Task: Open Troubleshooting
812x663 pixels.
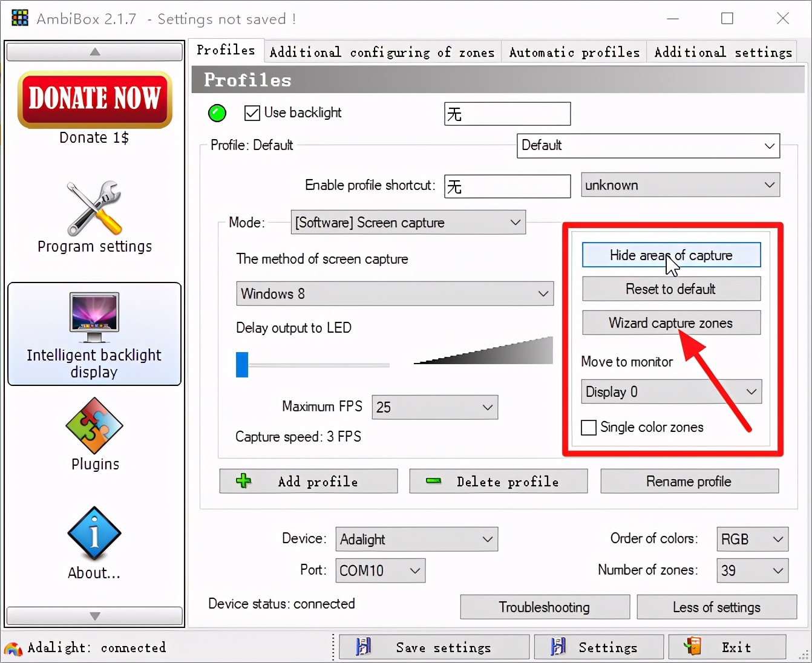Action: pos(545,607)
